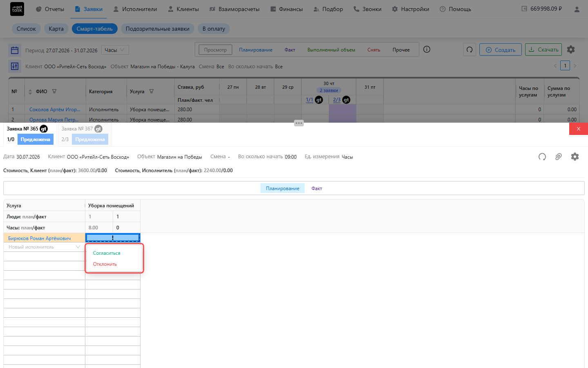
Task: Expand panel using the three-dots handle
Action: 299,123
